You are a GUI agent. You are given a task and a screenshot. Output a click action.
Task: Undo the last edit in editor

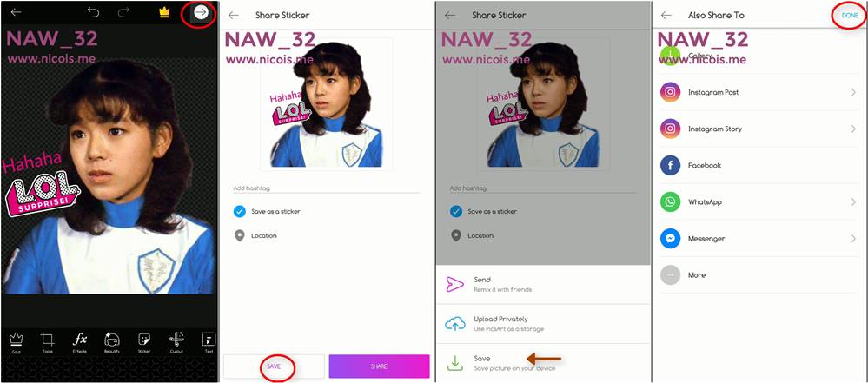pos(93,12)
